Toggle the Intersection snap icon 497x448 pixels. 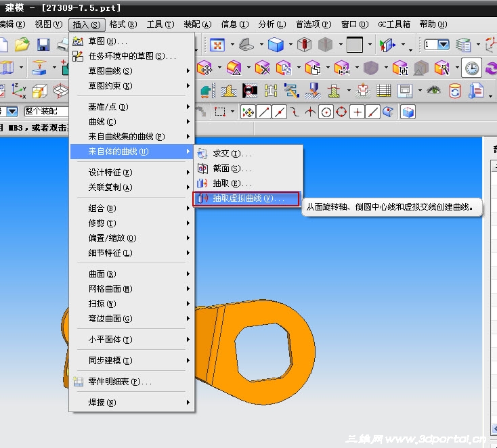(310, 112)
